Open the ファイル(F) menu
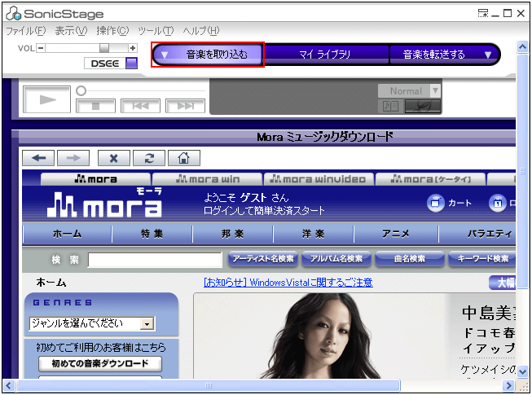The image size is (532, 395). pos(26,31)
